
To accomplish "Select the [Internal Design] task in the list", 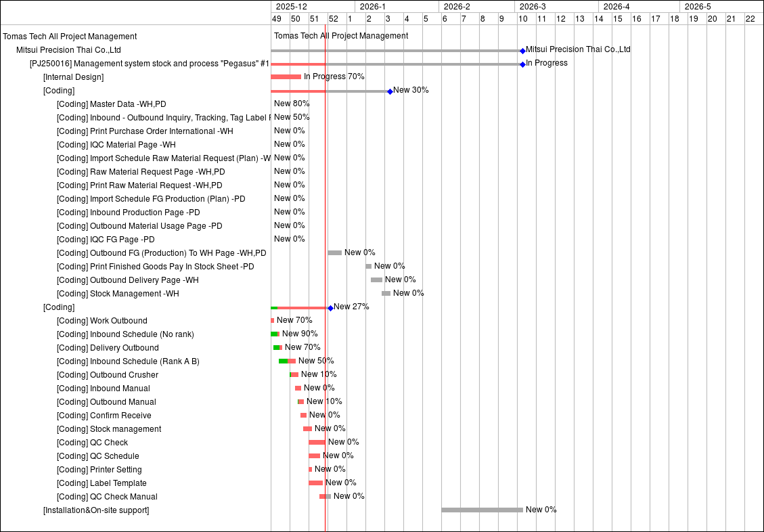I will click(73, 77).
